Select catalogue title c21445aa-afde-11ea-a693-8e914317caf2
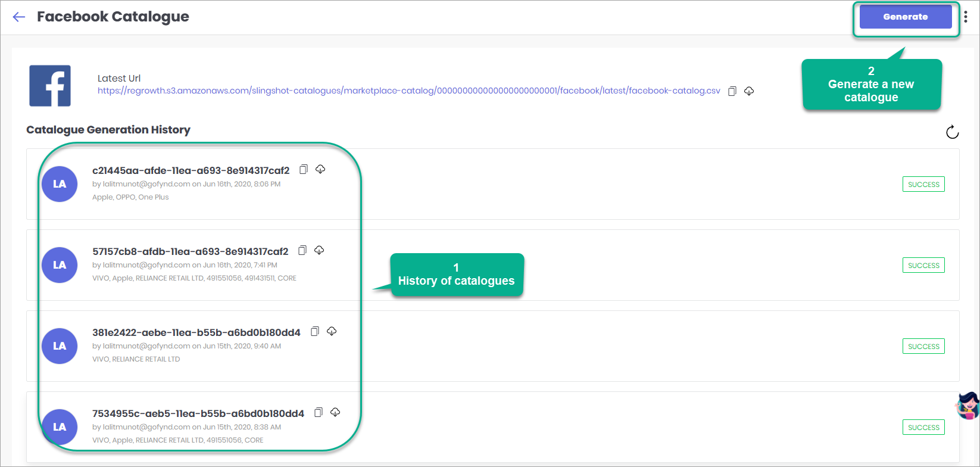The width and height of the screenshot is (980, 467). pos(191,170)
